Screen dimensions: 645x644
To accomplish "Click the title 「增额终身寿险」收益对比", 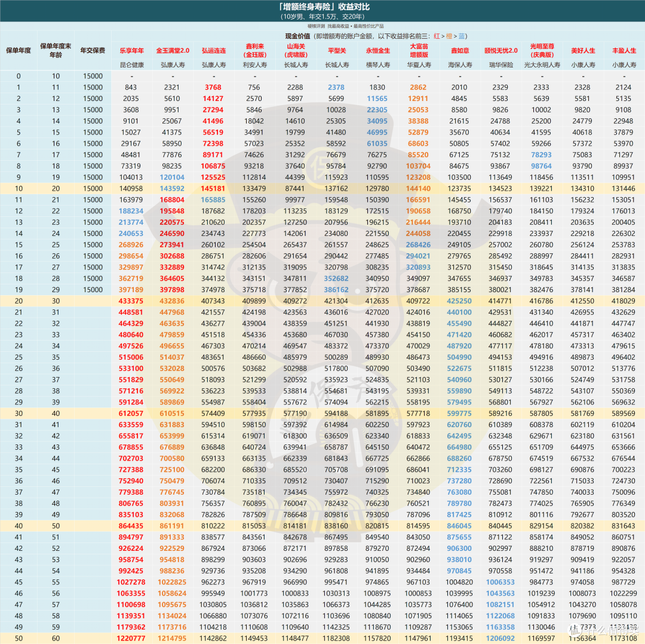I will [x=324, y=7].
